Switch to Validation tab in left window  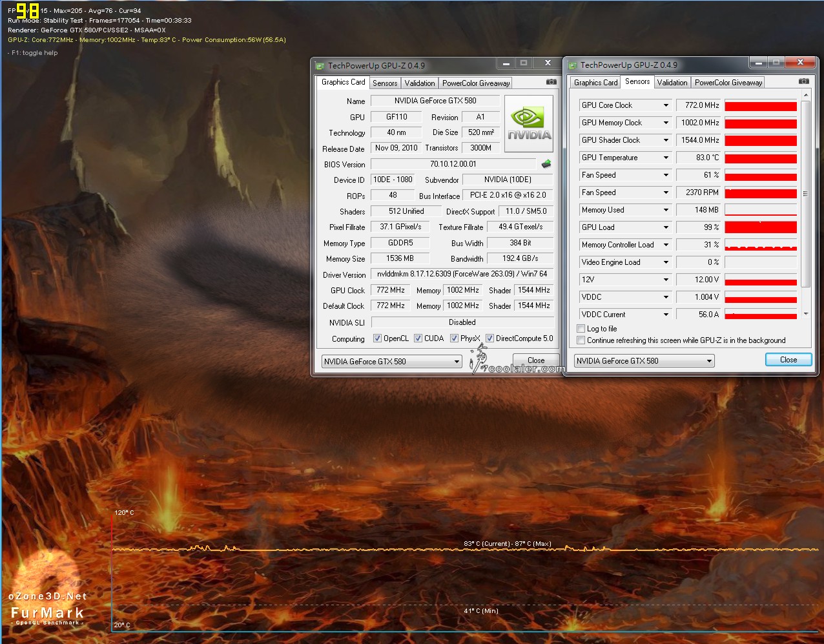(420, 83)
